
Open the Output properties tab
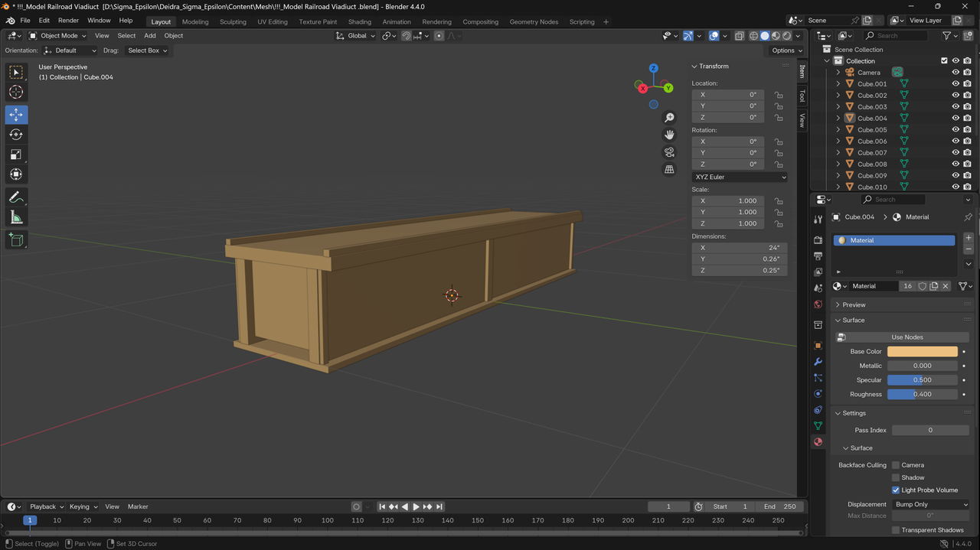pos(818,256)
